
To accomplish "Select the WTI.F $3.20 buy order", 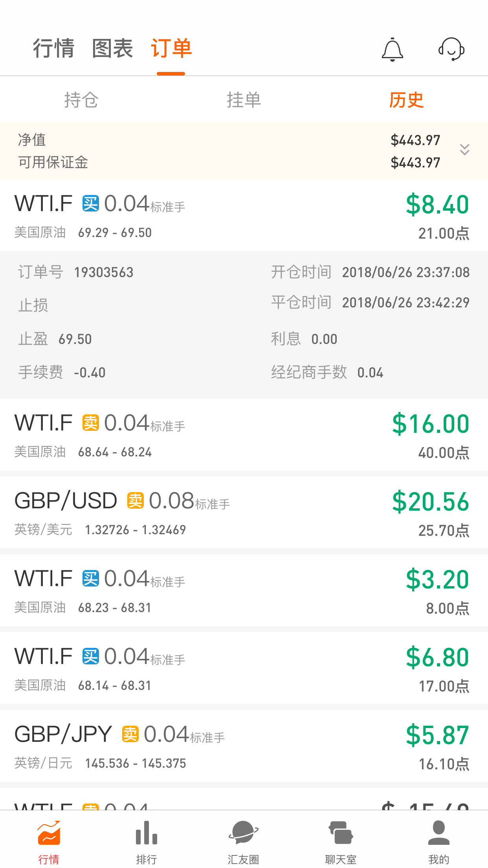I will (244, 590).
